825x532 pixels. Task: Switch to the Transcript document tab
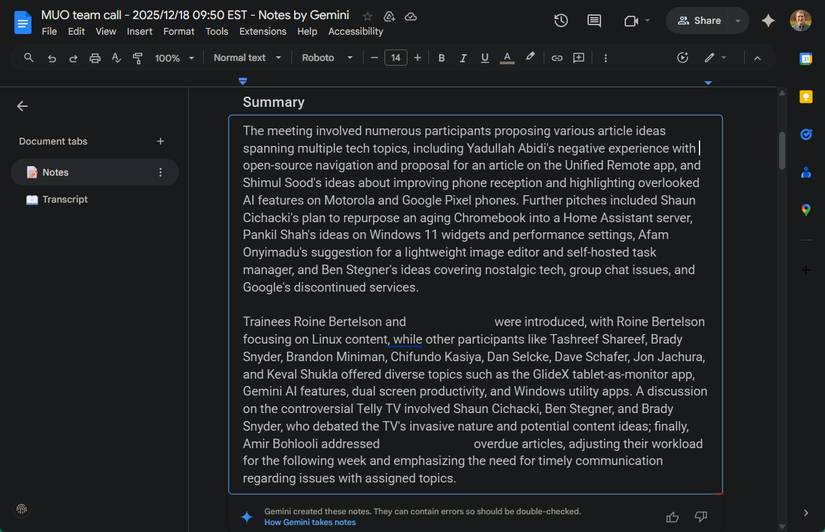(65, 199)
